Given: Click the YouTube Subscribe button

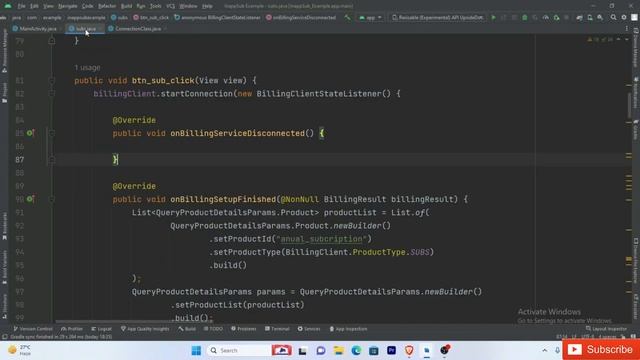Looking at the screenshot, I should point(601,350).
